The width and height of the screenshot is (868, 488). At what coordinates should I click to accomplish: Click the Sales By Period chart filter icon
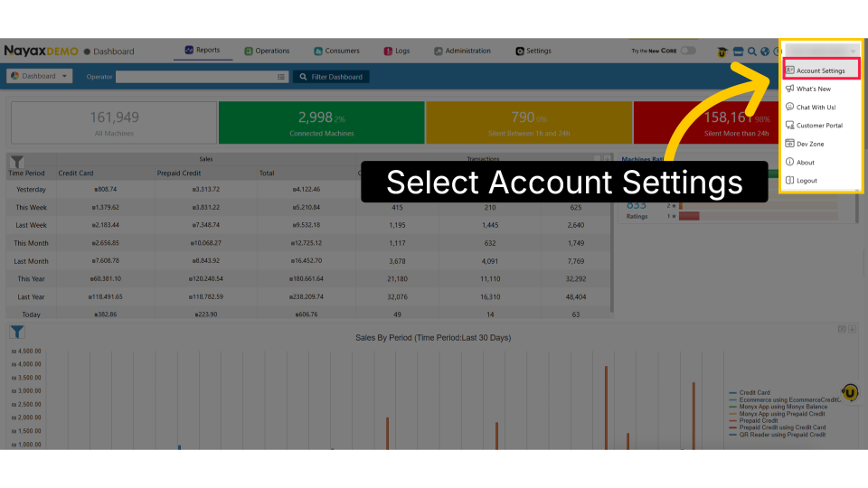(17, 332)
